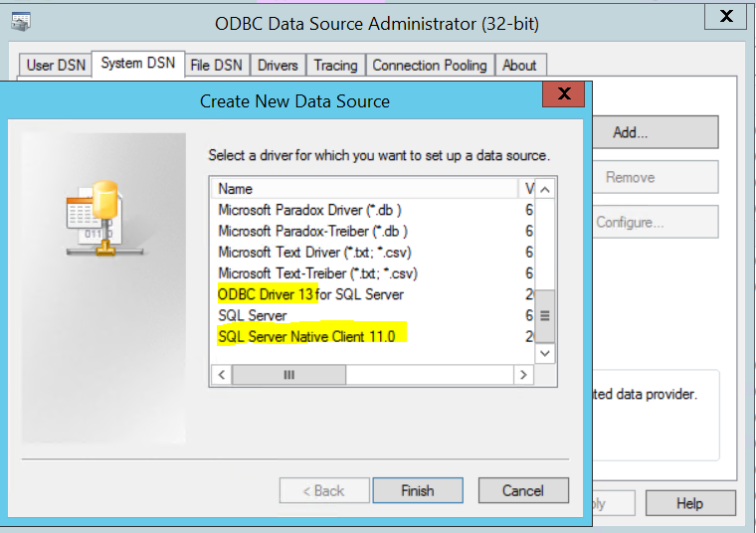Cancel the Create New Data Source dialog

click(523, 490)
